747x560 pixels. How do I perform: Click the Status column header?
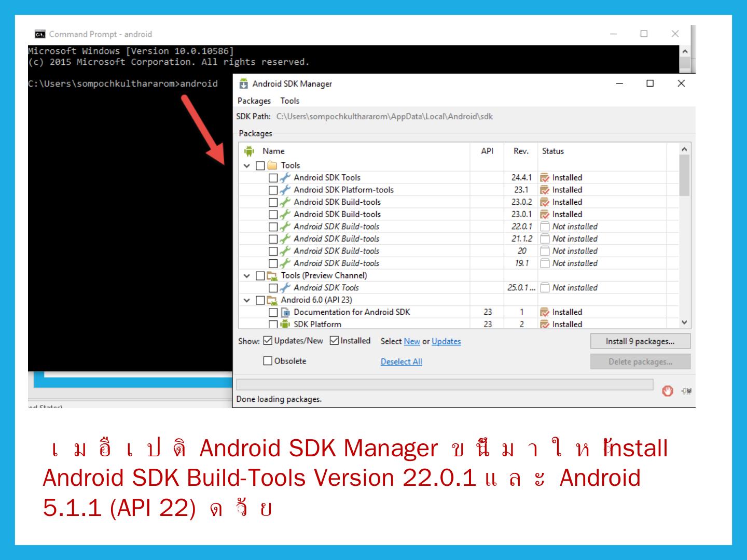click(x=553, y=151)
